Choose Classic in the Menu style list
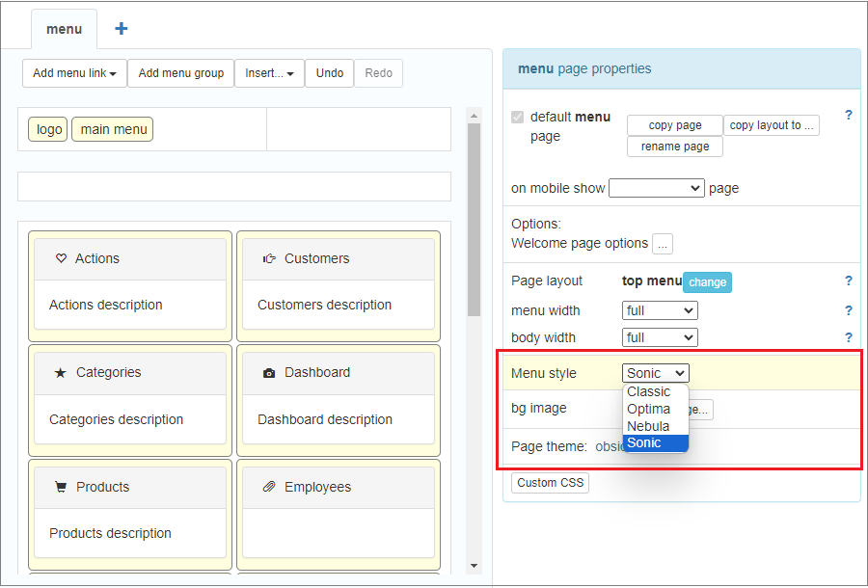This screenshot has width=868, height=588. click(648, 391)
